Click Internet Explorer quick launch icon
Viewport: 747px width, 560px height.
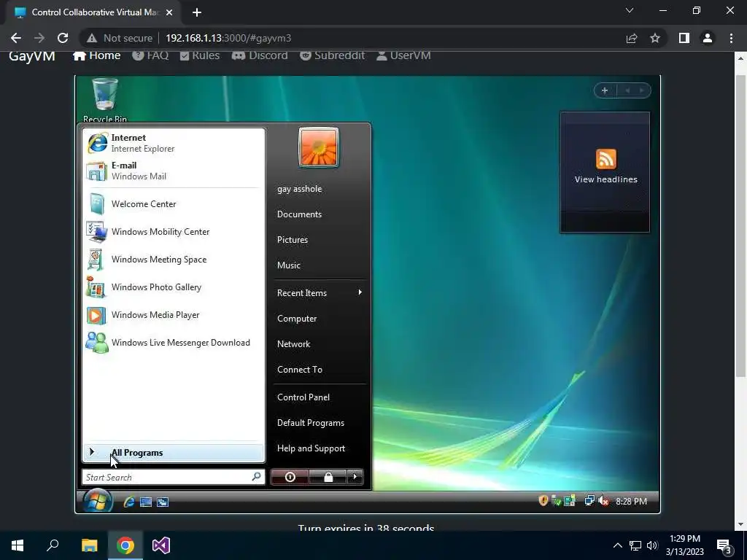pyautogui.click(x=128, y=502)
